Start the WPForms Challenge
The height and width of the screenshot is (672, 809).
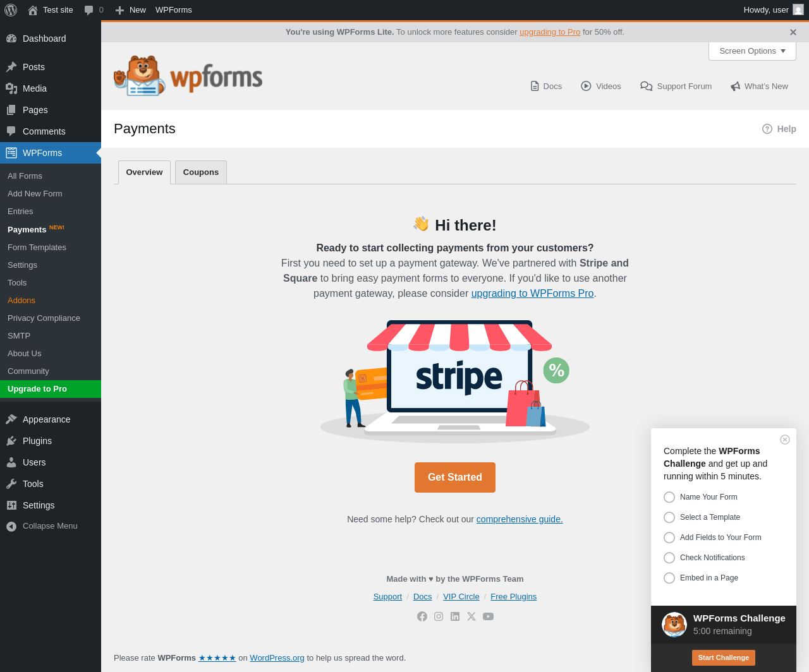pyautogui.click(x=724, y=657)
